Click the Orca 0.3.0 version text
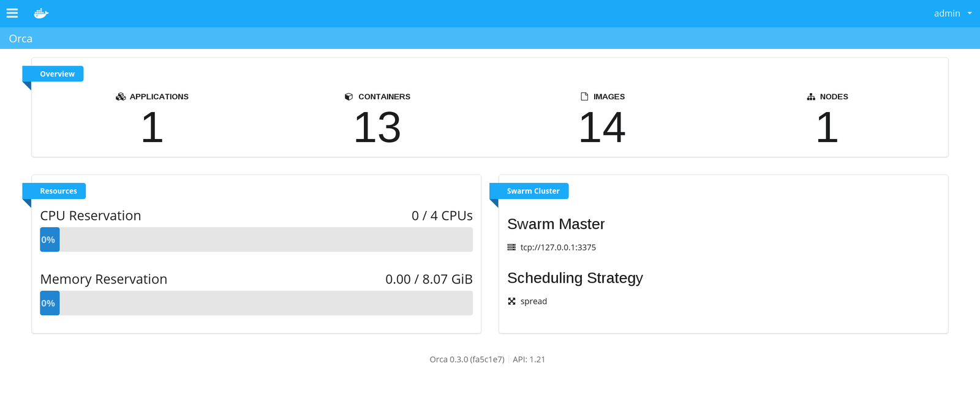The height and width of the screenshot is (412, 980). point(467,359)
